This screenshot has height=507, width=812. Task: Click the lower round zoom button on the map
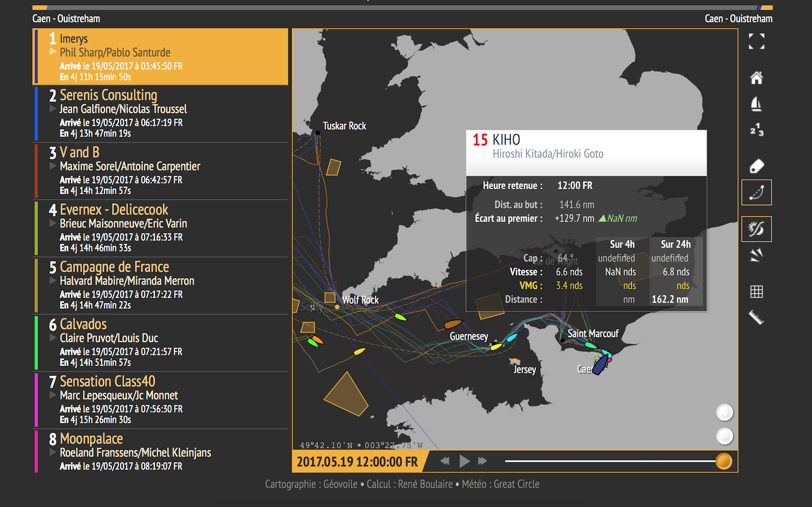tap(724, 436)
